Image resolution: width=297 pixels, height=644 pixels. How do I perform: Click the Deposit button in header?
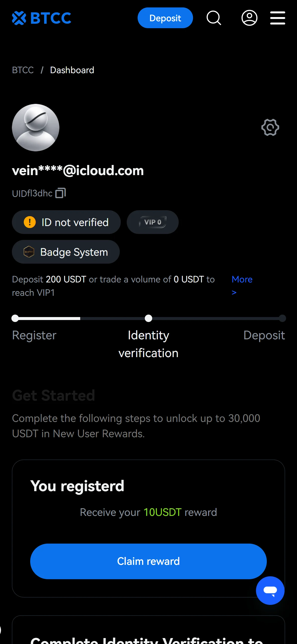(x=165, y=18)
